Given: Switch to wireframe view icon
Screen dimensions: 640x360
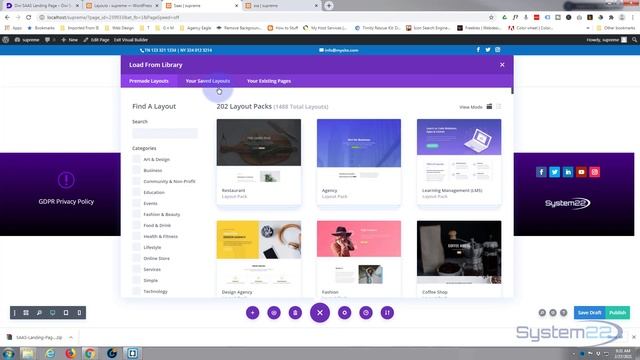Looking at the screenshot, I should pyautogui.click(x=26, y=313).
